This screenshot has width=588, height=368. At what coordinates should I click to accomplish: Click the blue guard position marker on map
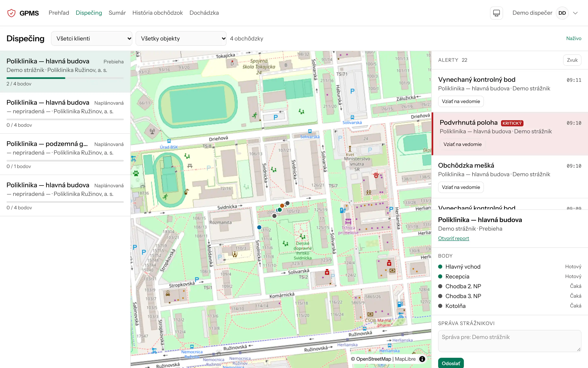(x=259, y=227)
